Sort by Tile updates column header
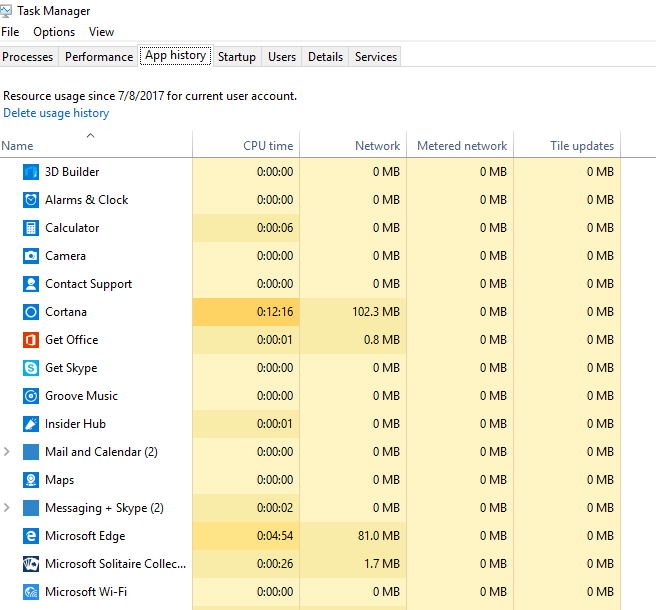The height and width of the screenshot is (610, 656). point(567,144)
